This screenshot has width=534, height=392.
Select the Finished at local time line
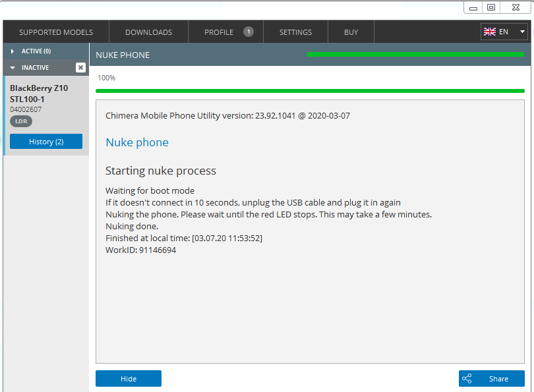184,238
